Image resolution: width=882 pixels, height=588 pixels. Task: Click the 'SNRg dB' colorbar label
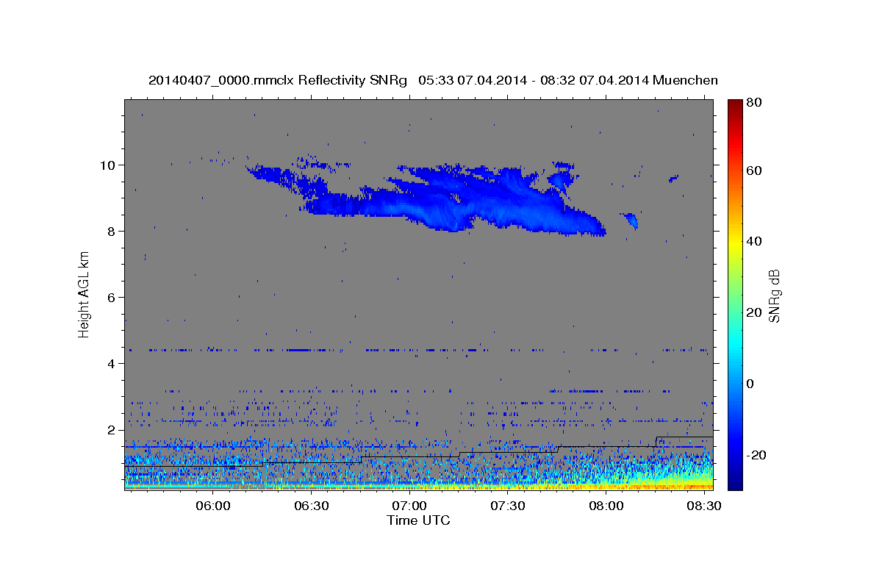[x=774, y=295]
